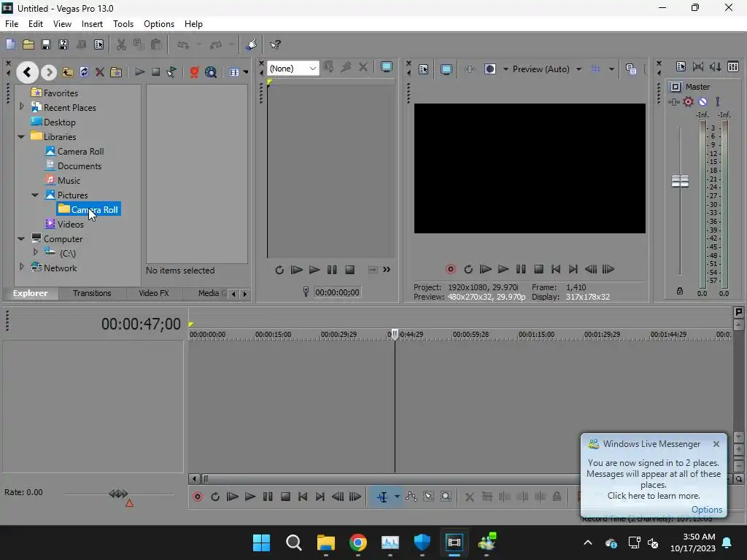Open the Insert menu
Viewport: 747px width, 560px height.
click(x=92, y=24)
